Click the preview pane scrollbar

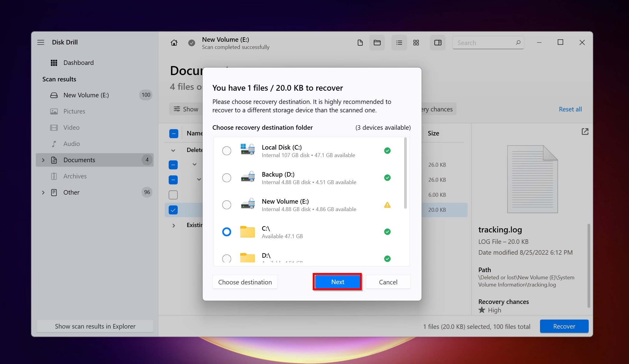pyautogui.click(x=588, y=265)
